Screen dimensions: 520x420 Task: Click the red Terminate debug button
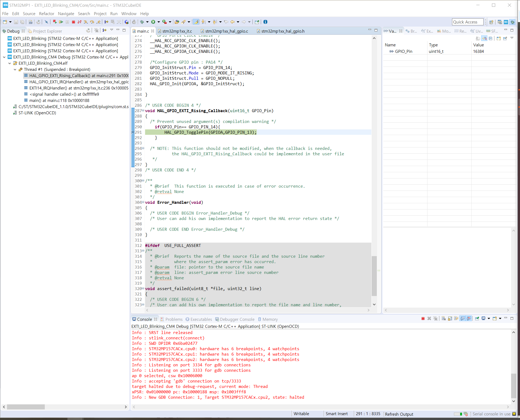coord(73,22)
